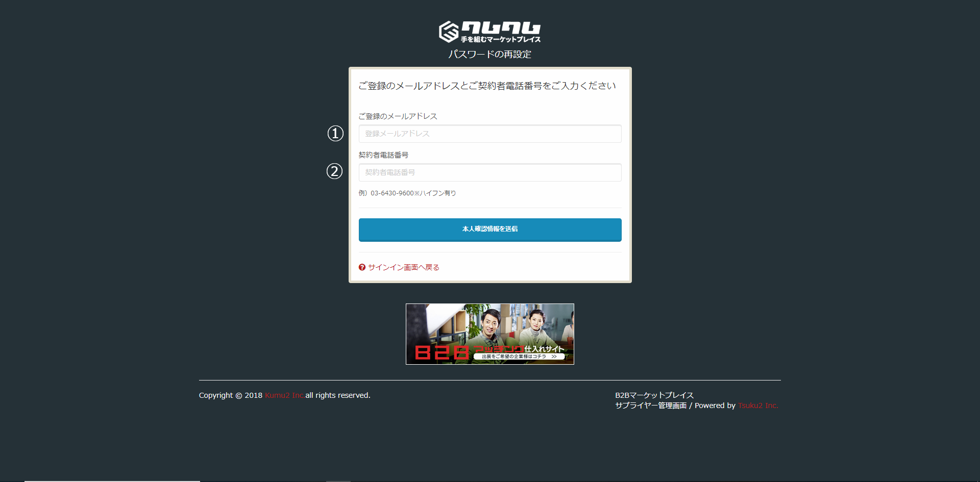The width and height of the screenshot is (980, 482).
Task: Focus the 契約者電話番号 input field
Action: [x=489, y=172]
